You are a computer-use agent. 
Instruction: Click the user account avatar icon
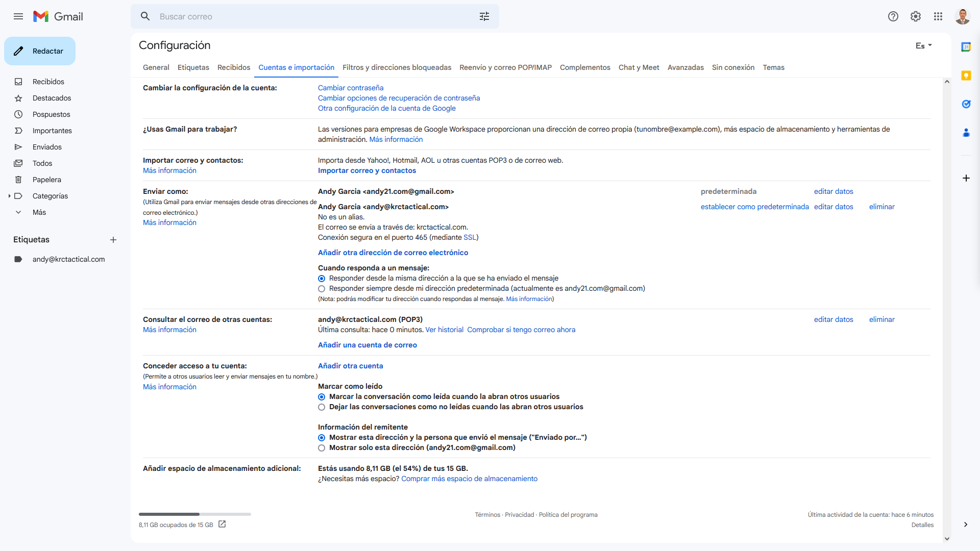pyautogui.click(x=962, y=16)
